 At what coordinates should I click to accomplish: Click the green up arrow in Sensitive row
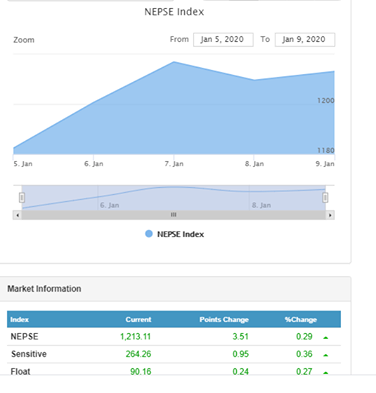pyautogui.click(x=326, y=355)
